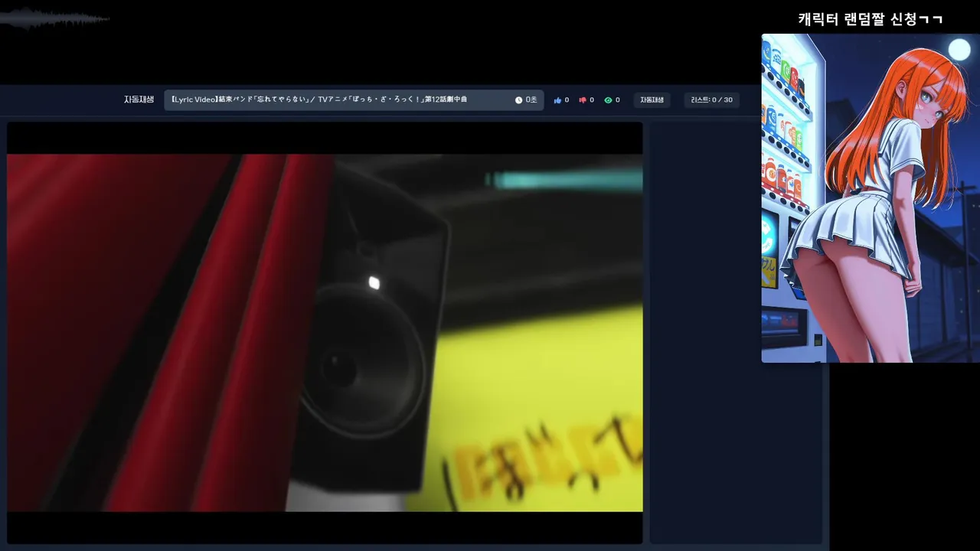Screen dimensions: 980x551
Task: Click the 리스트: 0 / 30 counter
Action: (x=711, y=100)
